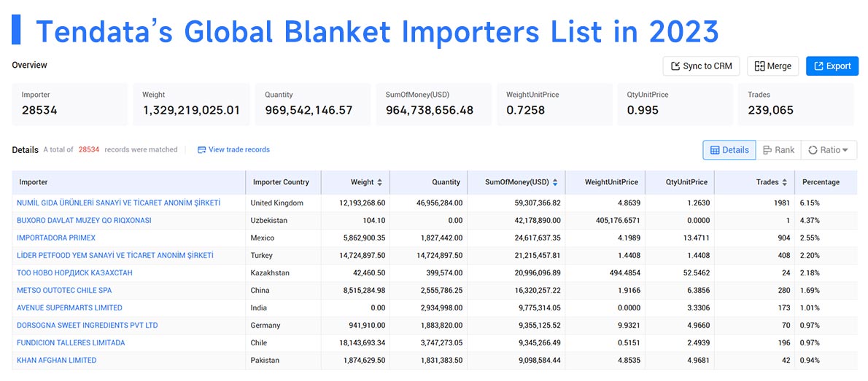Open View trade records link

(239, 149)
